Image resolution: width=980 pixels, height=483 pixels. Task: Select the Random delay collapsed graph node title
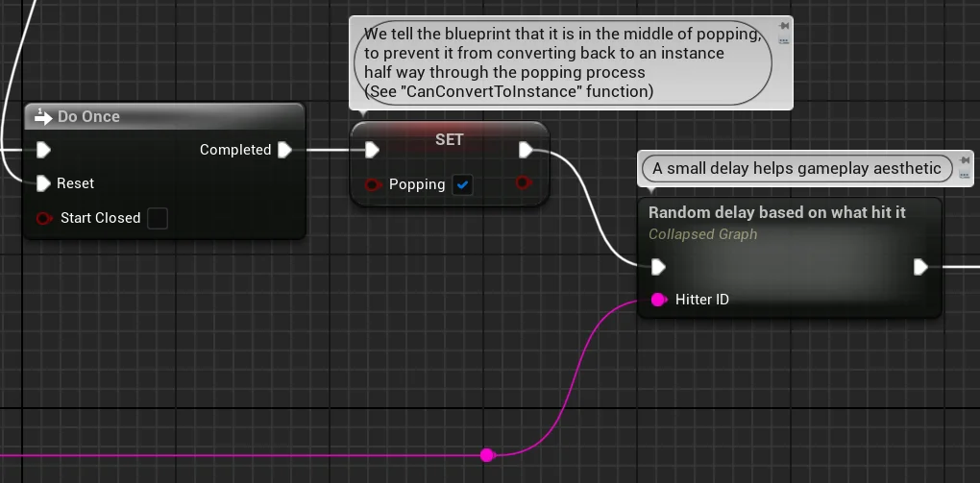776,212
